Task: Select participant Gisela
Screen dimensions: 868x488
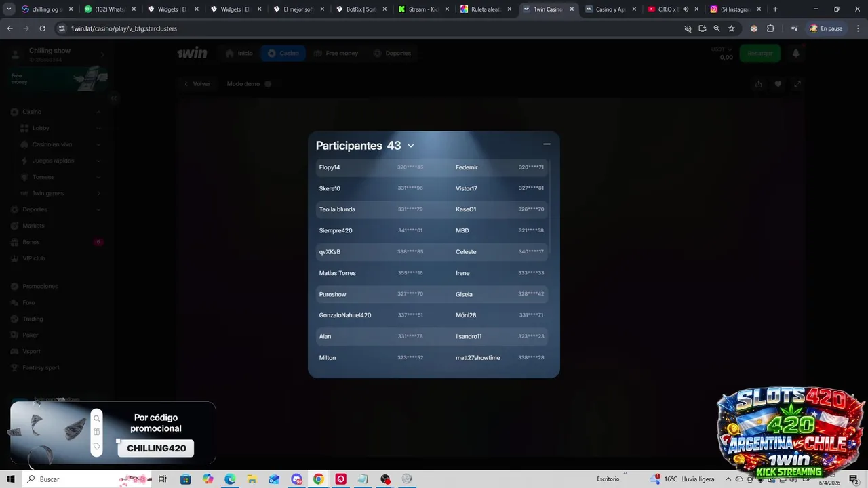Action: point(464,294)
